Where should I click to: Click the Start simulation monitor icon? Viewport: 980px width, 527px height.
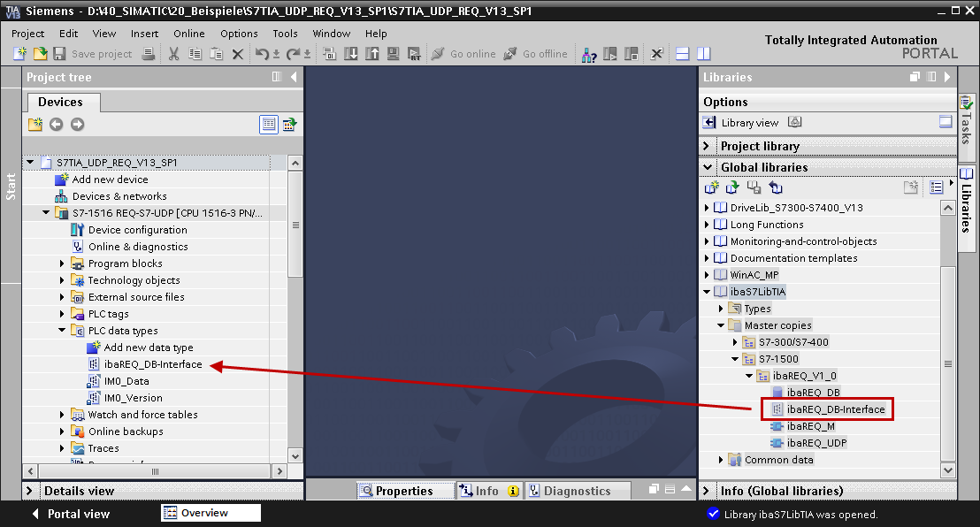pos(393,54)
